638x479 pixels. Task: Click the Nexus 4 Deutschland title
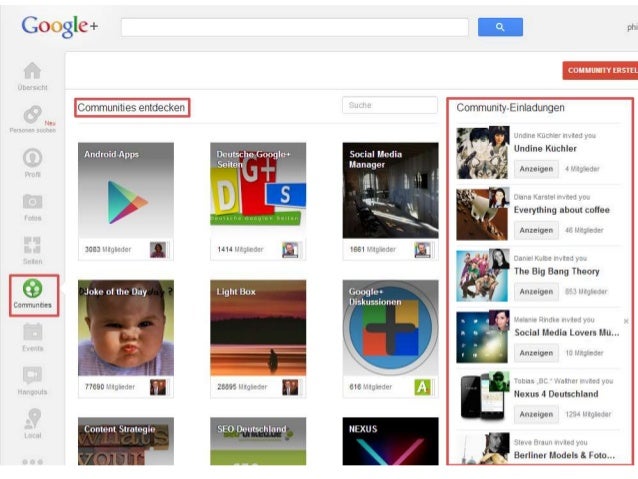[556, 394]
